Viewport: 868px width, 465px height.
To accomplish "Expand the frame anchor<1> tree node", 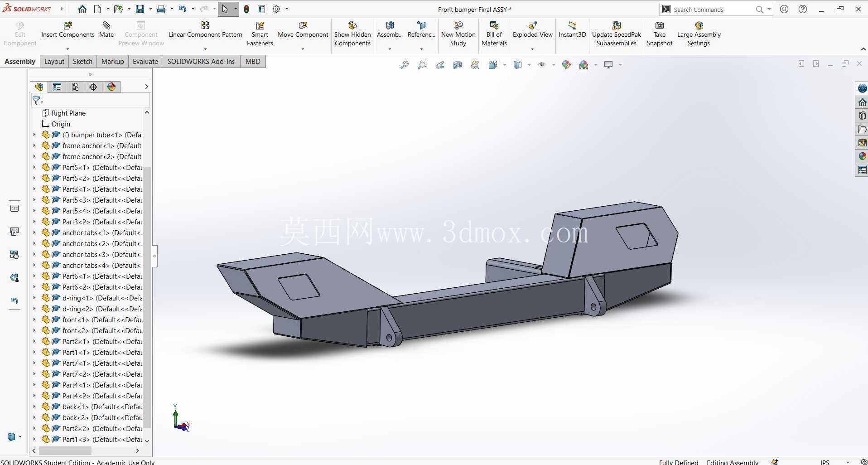I will [34, 145].
